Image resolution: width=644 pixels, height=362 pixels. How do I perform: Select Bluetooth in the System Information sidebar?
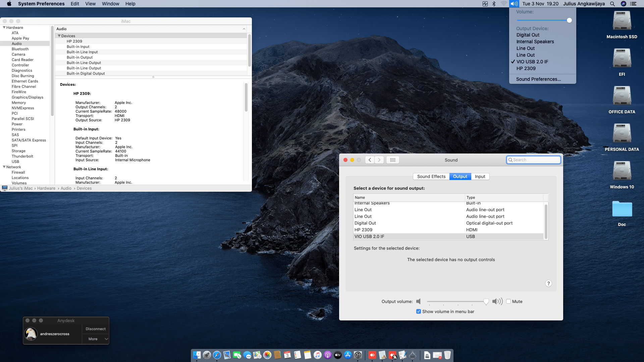tap(20, 49)
